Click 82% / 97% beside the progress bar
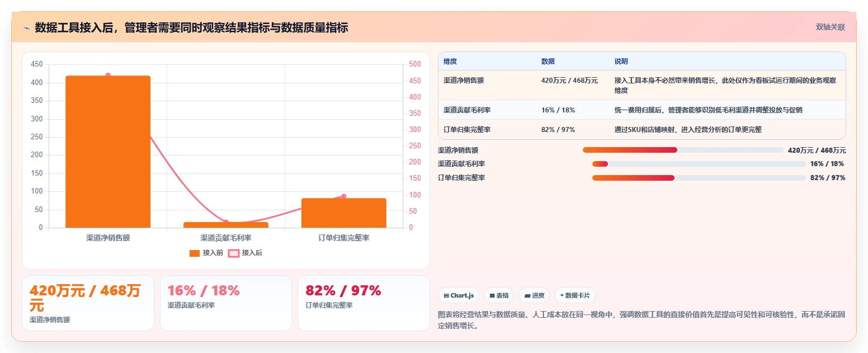The height and width of the screenshot is (353, 868). (x=828, y=178)
